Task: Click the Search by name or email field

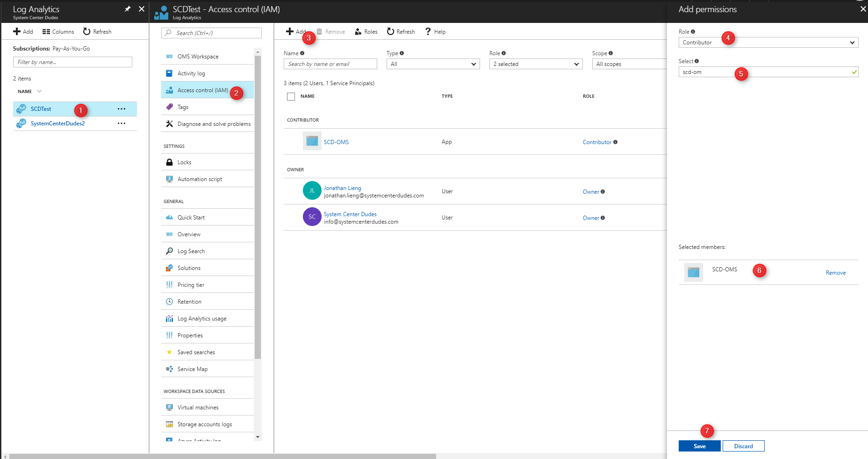Action: click(x=330, y=64)
